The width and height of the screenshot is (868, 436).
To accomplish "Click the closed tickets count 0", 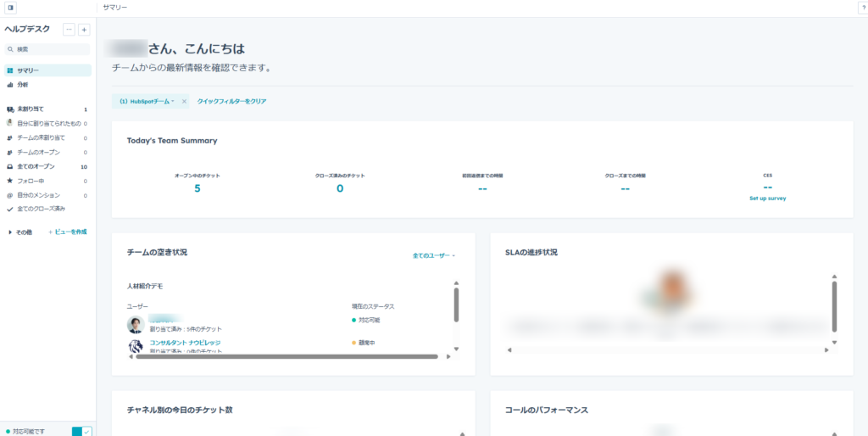I will pos(340,188).
